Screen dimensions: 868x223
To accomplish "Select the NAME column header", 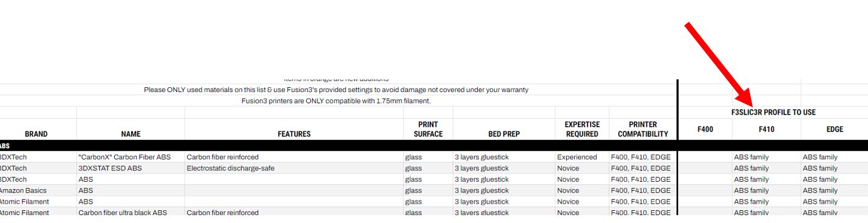I will (131, 134).
